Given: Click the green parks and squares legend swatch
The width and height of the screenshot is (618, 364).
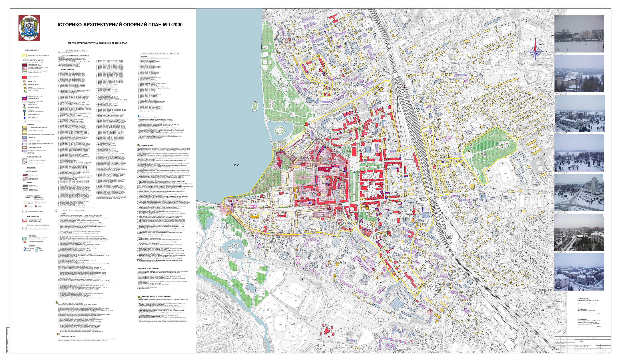Looking at the screenshot, I should pyautogui.click(x=25, y=238).
